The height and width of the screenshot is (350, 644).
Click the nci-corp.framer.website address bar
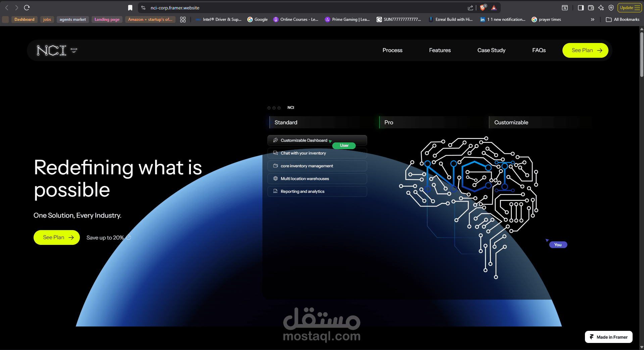tap(175, 8)
